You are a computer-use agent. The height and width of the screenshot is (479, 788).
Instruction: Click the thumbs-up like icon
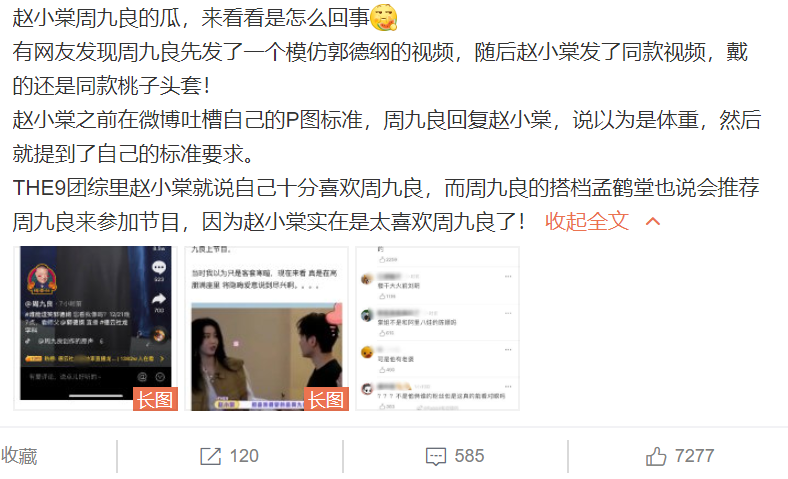click(x=656, y=456)
